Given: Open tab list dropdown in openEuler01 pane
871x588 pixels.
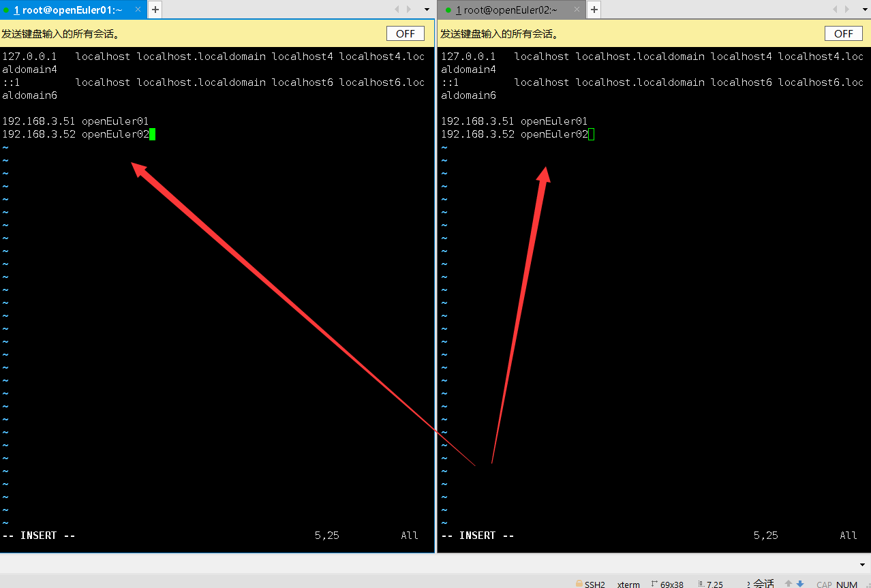Looking at the screenshot, I should pos(427,10).
